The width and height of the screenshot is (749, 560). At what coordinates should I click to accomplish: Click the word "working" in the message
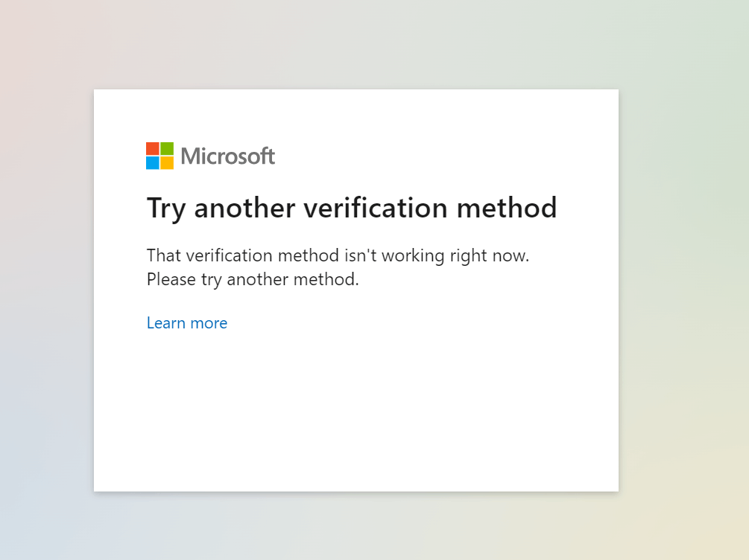413,256
